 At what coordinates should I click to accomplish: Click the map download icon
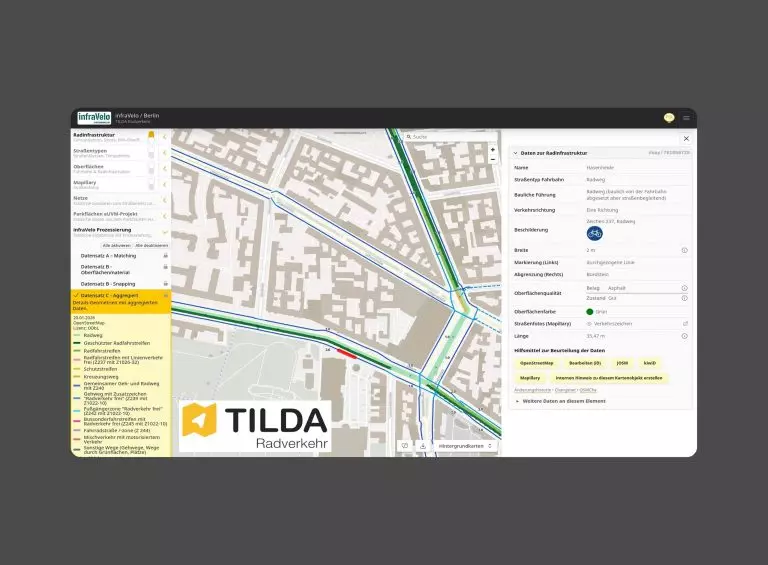pos(422,446)
